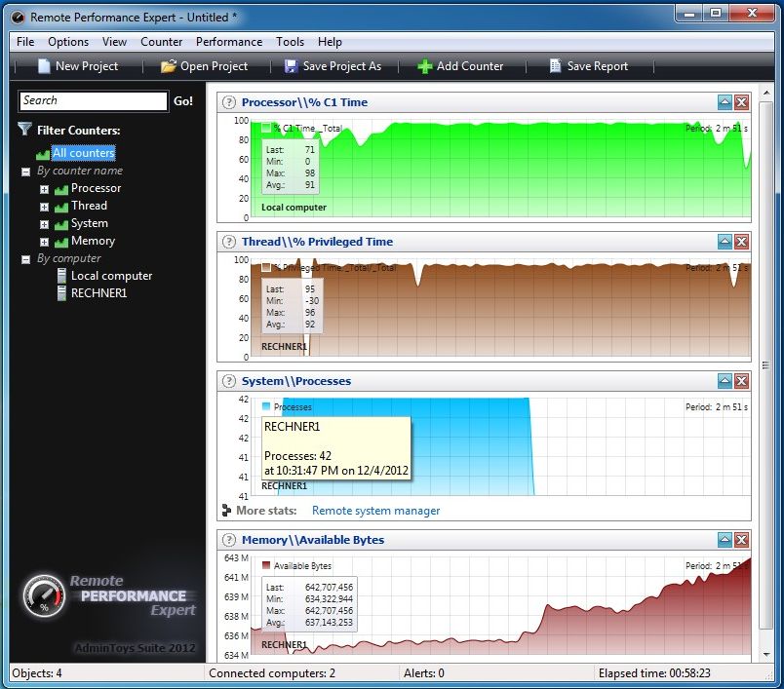Click inside the Search input field
The height and width of the screenshot is (689, 784).
pyautogui.click(x=94, y=101)
